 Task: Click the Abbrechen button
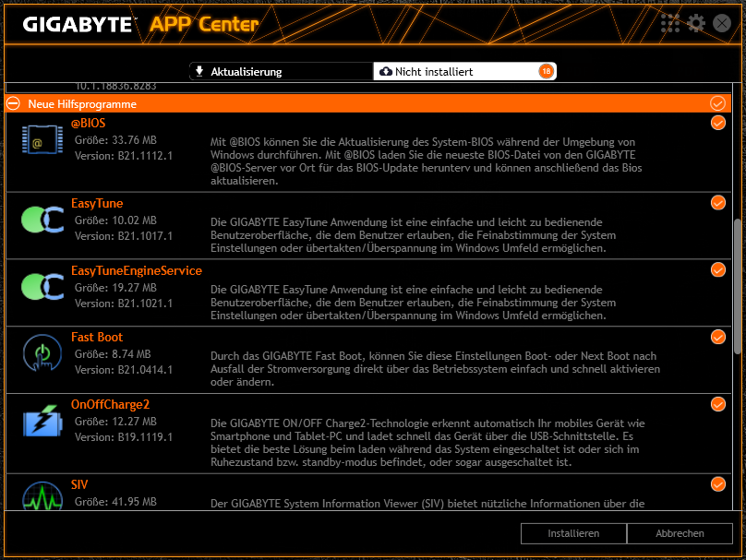tap(680, 533)
